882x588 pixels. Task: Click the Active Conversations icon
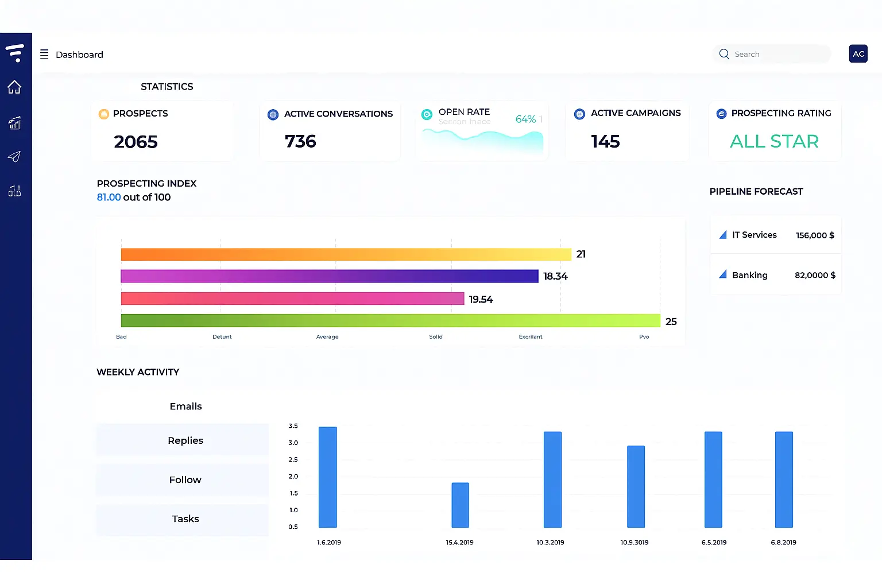point(273,114)
